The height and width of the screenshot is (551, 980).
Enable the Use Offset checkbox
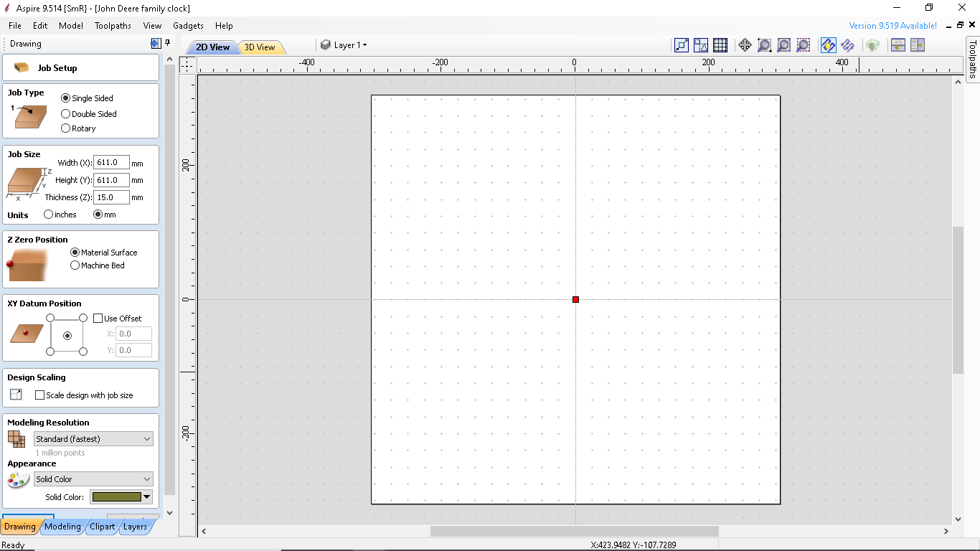[x=98, y=318]
